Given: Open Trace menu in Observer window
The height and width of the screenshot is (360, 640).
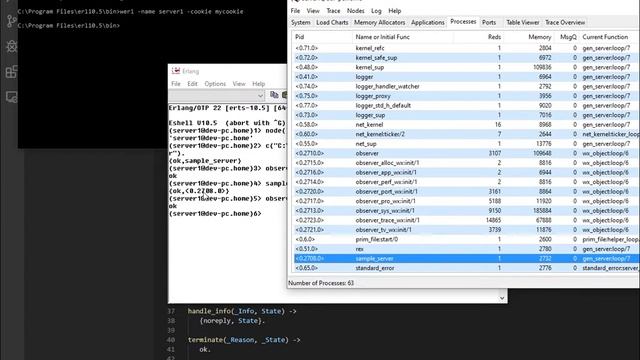Looking at the screenshot, I should pos(333,11).
